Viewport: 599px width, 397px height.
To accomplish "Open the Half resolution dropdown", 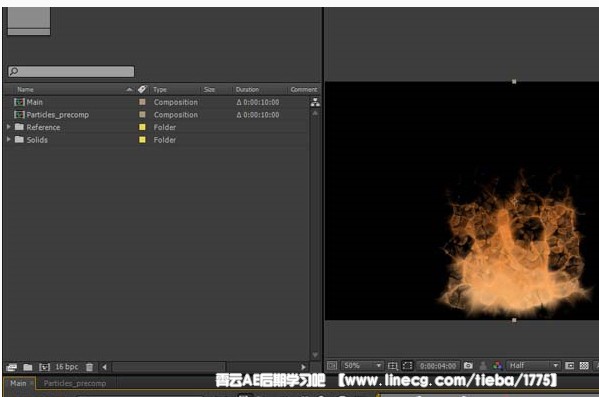I will (x=533, y=366).
